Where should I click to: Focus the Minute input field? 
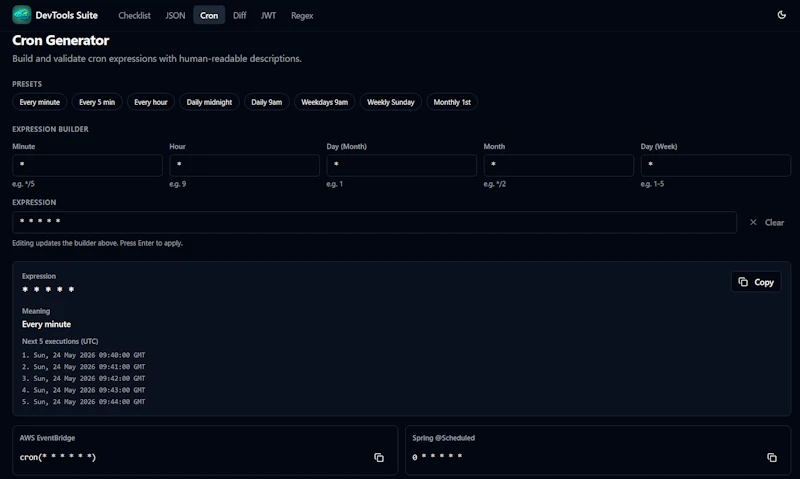(87, 165)
